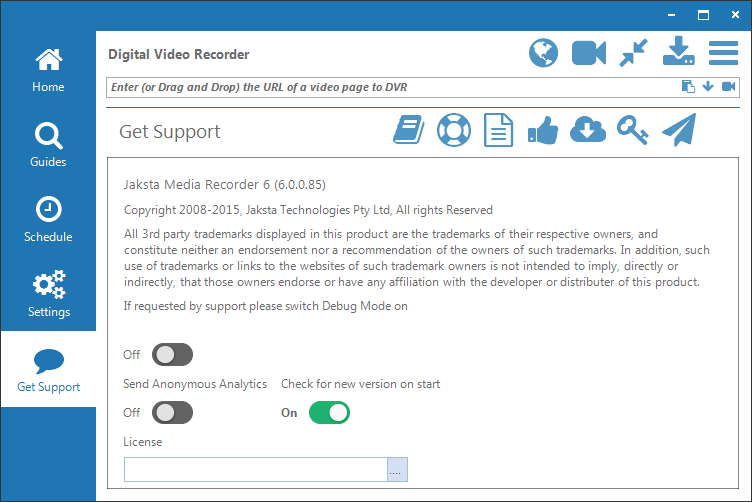Click the Digital Video Recorder title

[178, 54]
